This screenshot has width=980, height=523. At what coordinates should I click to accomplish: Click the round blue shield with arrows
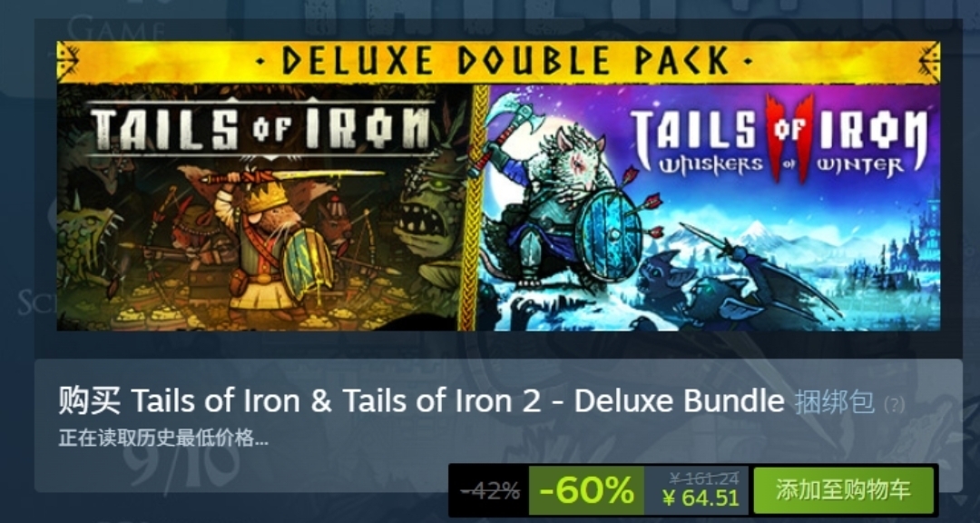coord(609,236)
